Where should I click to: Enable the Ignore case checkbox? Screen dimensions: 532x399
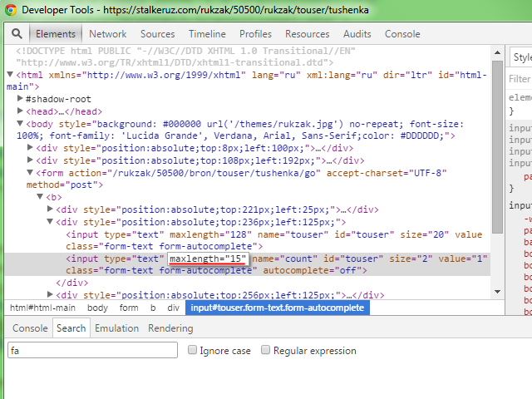click(193, 351)
